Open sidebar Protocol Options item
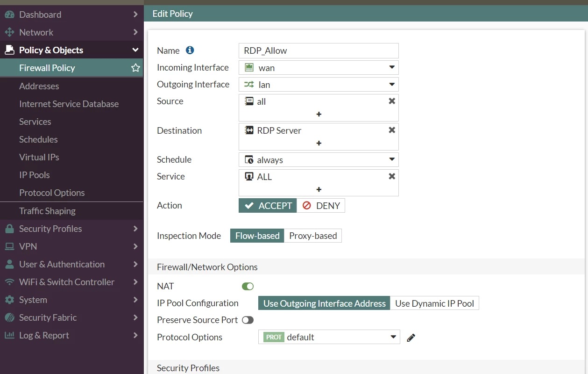588x374 pixels. pyautogui.click(x=71, y=193)
